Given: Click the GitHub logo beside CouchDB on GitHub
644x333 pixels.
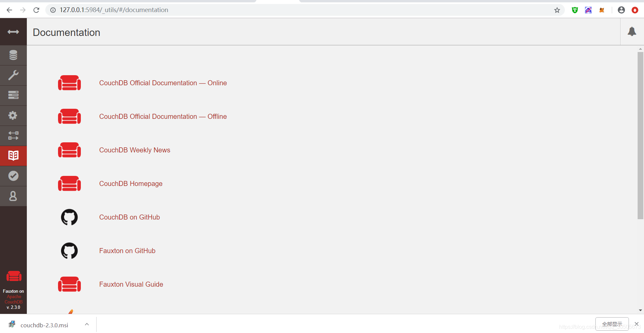Looking at the screenshot, I should [x=69, y=217].
